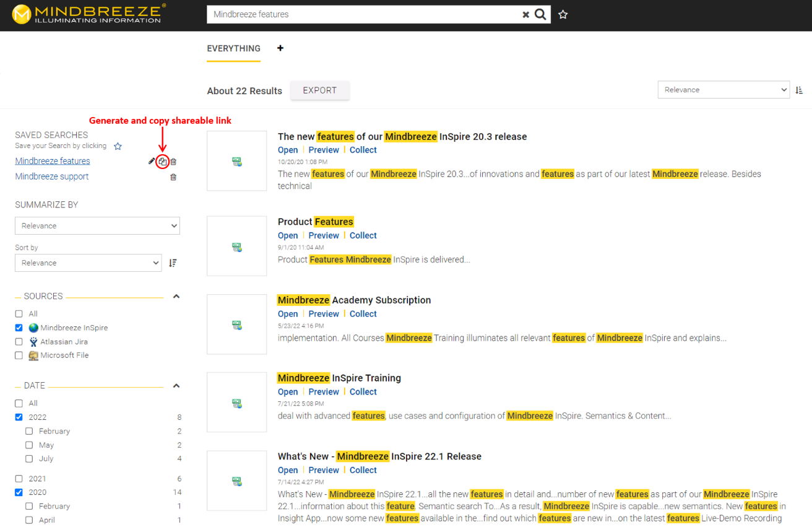Viewport: 812px width, 527px height.
Task: Open Summarize By Relevance dropdown
Action: coord(97,226)
